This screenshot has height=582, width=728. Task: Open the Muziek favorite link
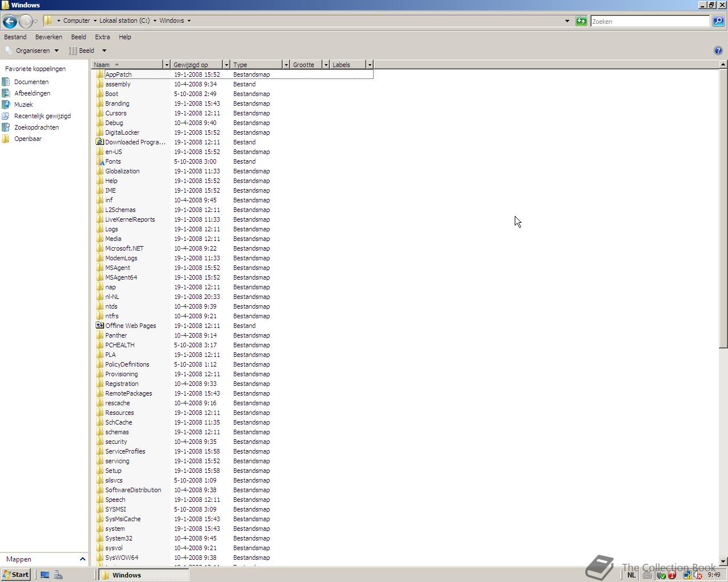23,105
